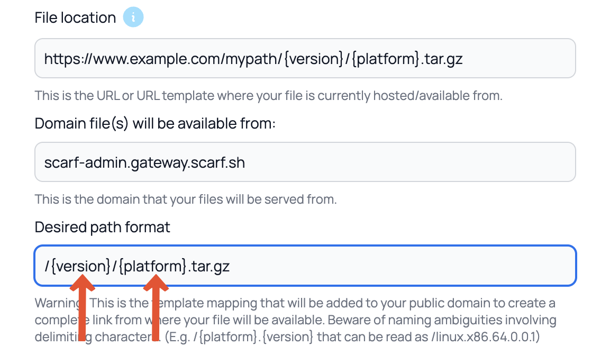Focus the File location URL input field
601x364 pixels.
(x=305, y=58)
